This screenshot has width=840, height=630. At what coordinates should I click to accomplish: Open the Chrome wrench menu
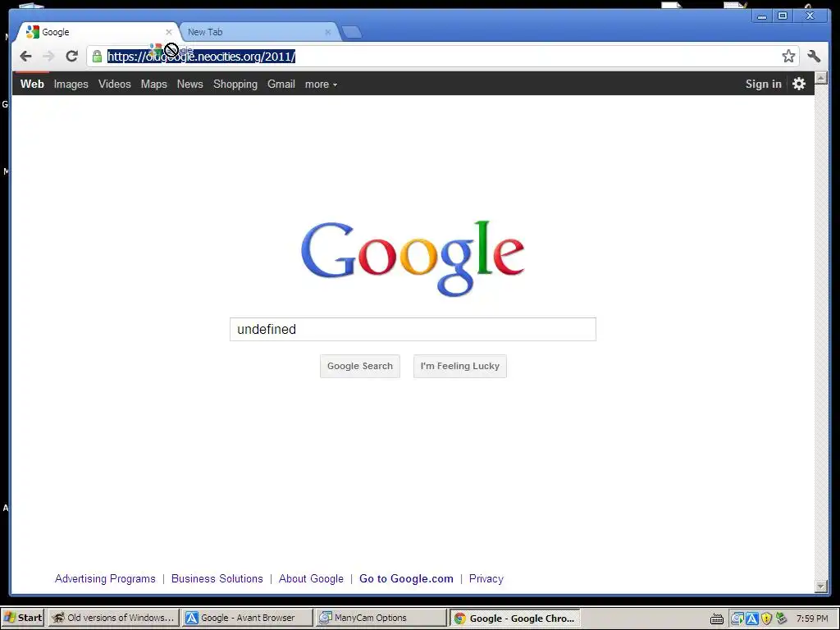point(814,57)
